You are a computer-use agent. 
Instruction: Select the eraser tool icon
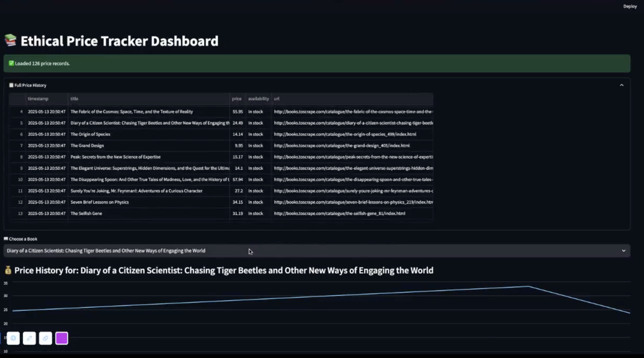click(x=46, y=338)
